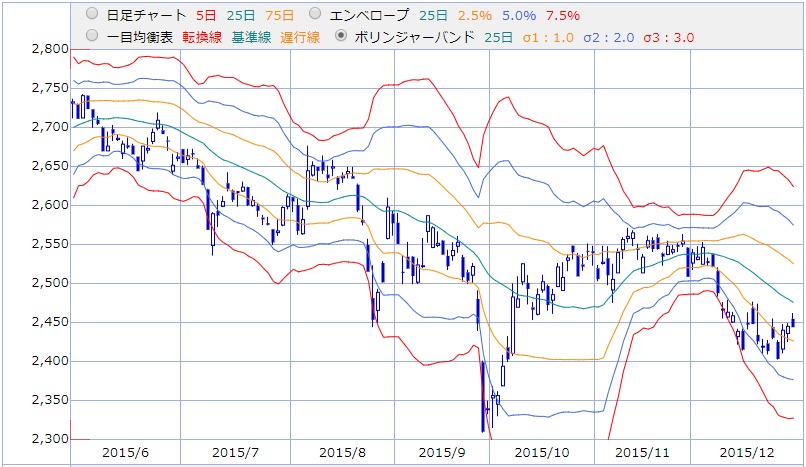
Task: Select the 日足チャート radio button
Action: 91,14
